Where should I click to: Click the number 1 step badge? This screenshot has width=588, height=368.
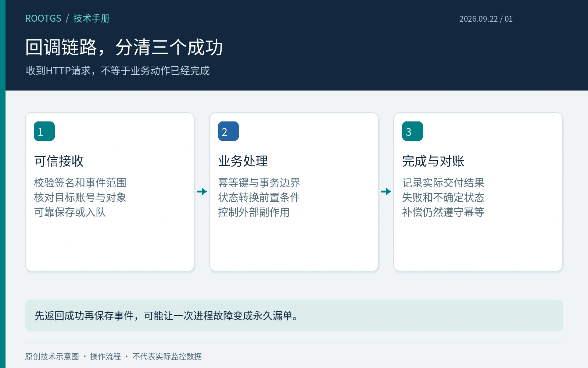(44, 131)
